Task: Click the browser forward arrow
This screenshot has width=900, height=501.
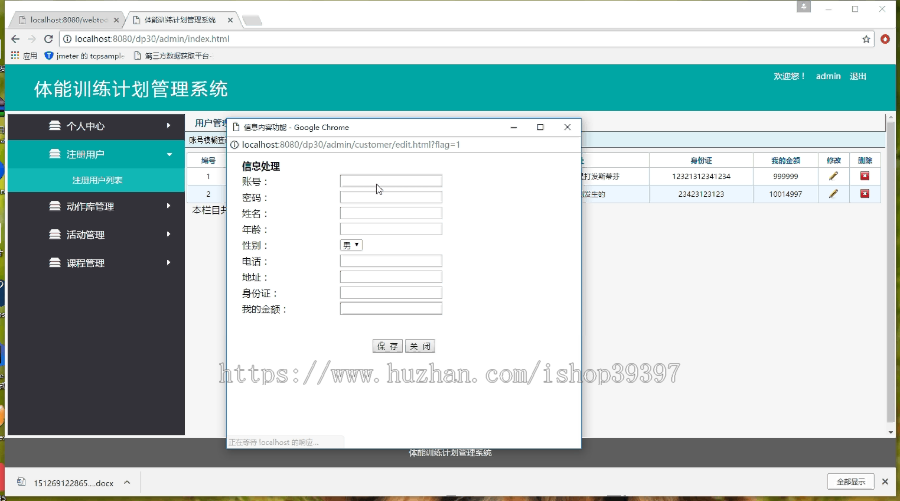Action: [x=32, y=39]
